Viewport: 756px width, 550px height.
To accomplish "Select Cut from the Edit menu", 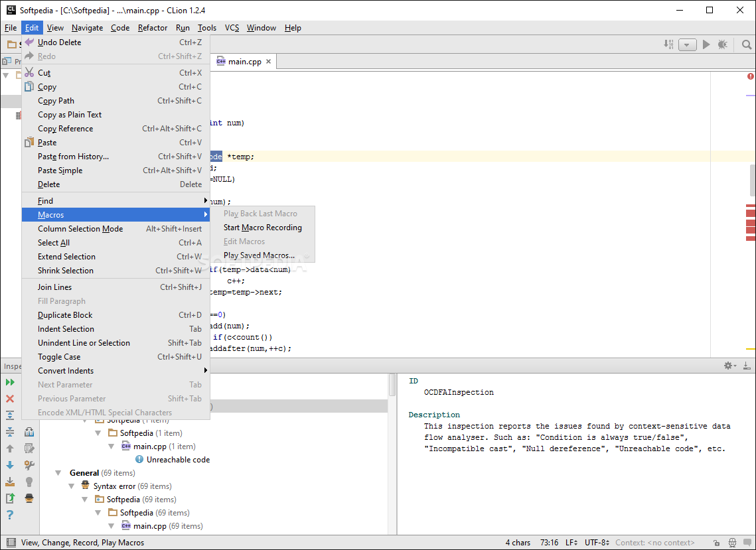I will pyautogui.click(x=115, y=73).
